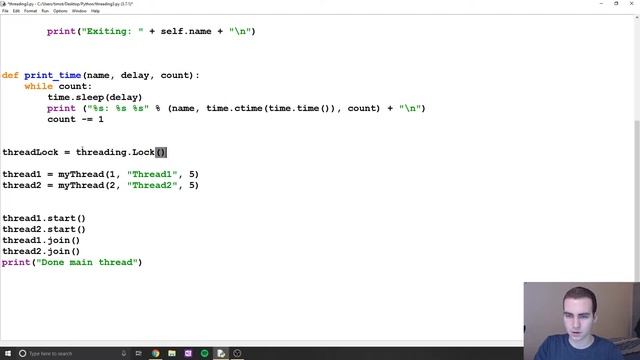Open the Format menu
The height and width of the screenshot is (360, 640).
click(30, 11)
